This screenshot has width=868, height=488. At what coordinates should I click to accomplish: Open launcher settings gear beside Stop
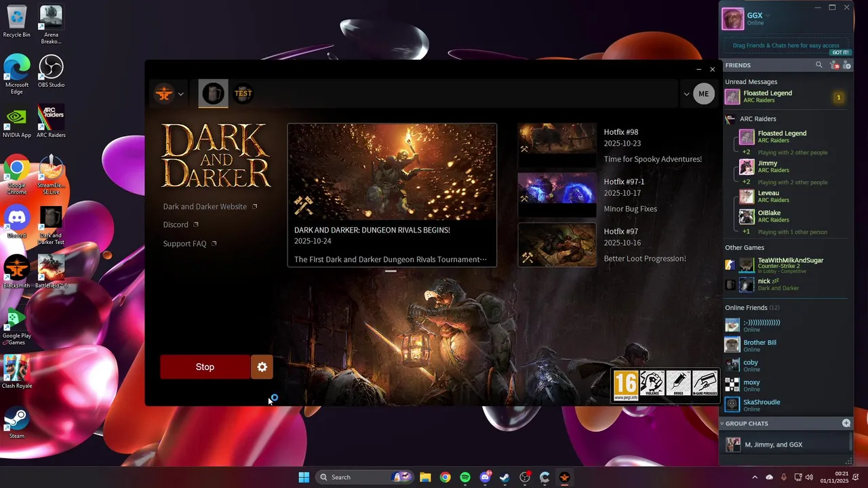[x=262, y=367]
